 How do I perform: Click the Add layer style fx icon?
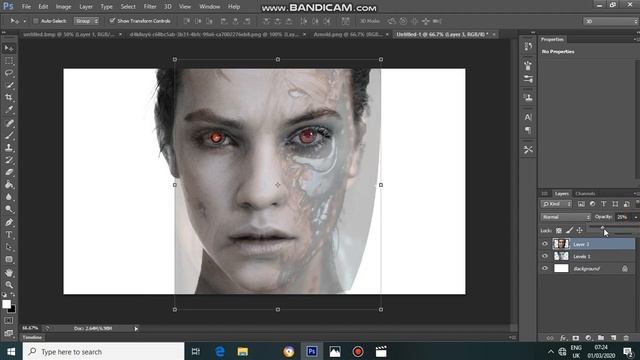[563, 338]
